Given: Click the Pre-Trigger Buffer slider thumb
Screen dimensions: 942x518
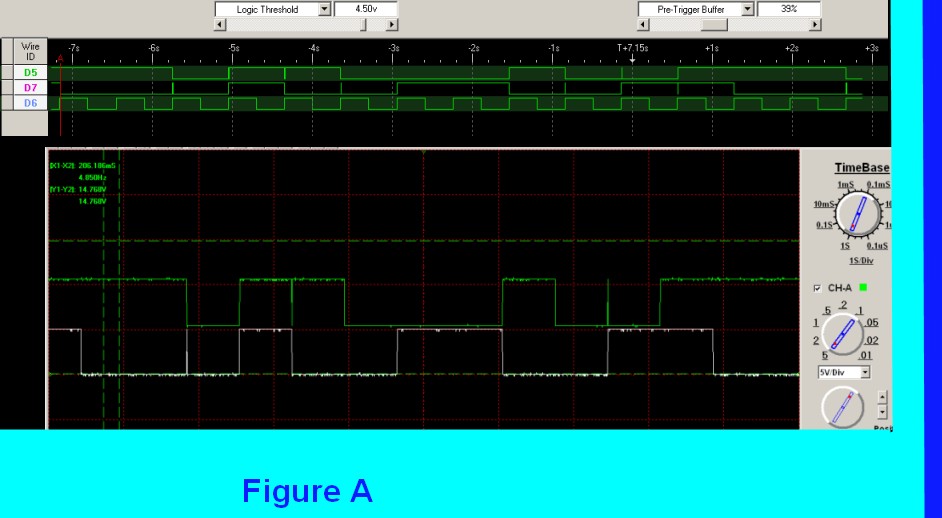Looking at the screenshot, I should pos(714,25).
